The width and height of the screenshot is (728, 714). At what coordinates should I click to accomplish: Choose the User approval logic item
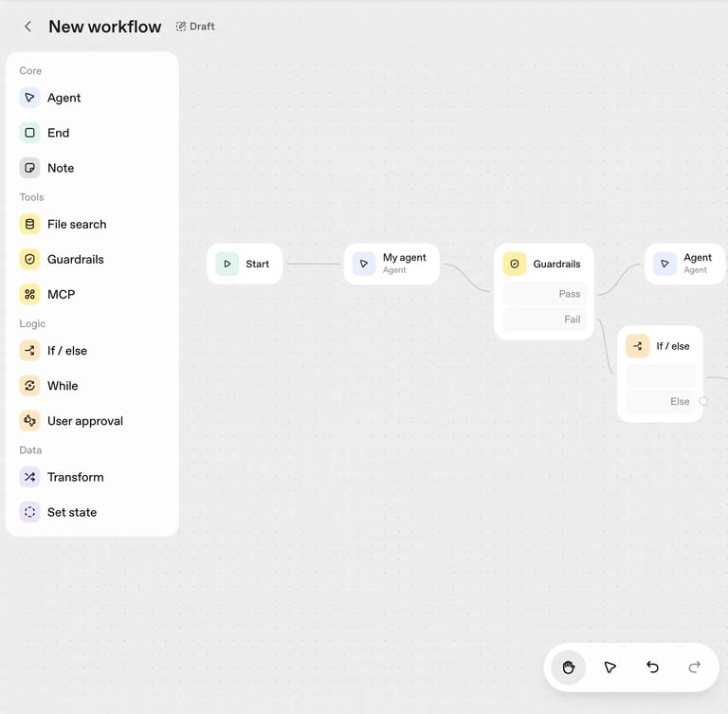coord(92,421)
